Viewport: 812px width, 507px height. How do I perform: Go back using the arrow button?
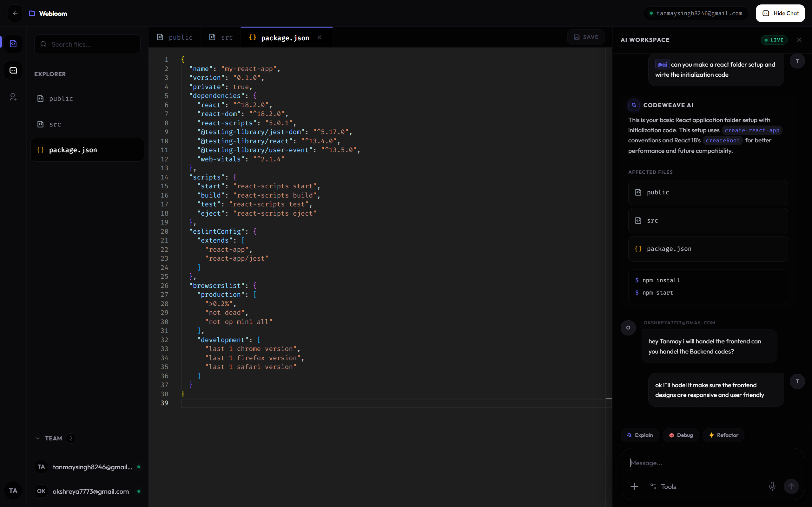[x=15, y=13]
